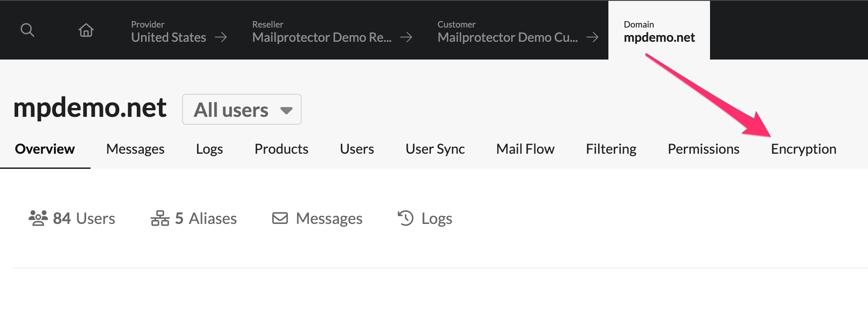
Task: Click the search magnifier icon
Action: [28, 30]
